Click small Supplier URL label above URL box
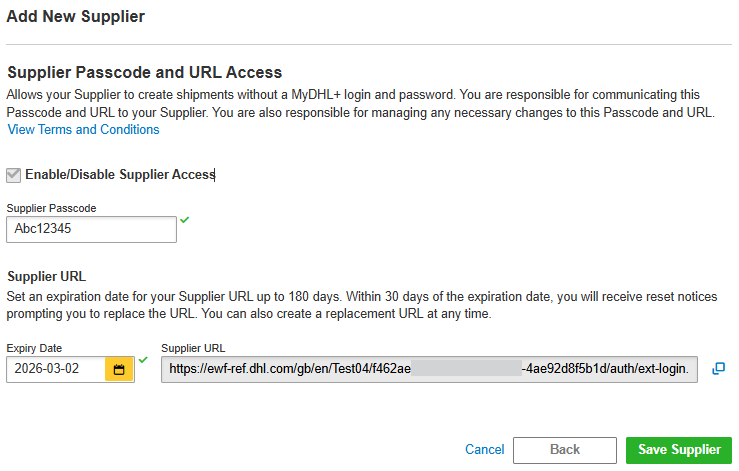The width and height of the screenshot is (739, 471). click(193, 348)
